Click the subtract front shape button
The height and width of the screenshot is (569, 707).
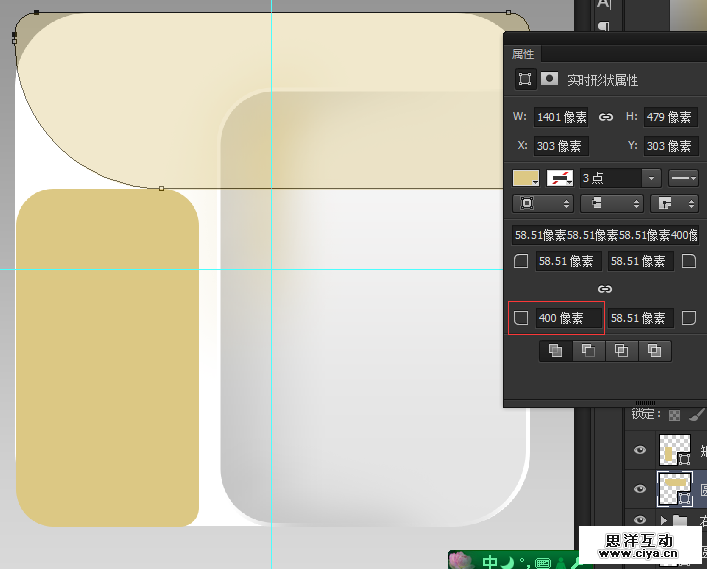pyautogui.click(x=588, y=350)
